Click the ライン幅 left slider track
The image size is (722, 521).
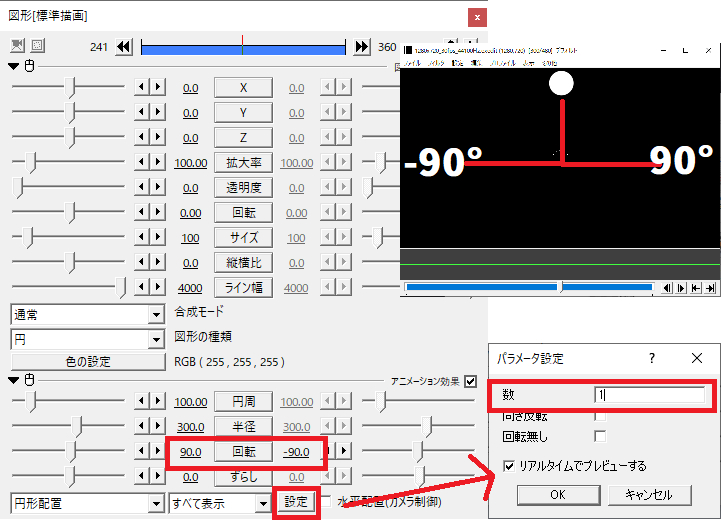[69, 287]
